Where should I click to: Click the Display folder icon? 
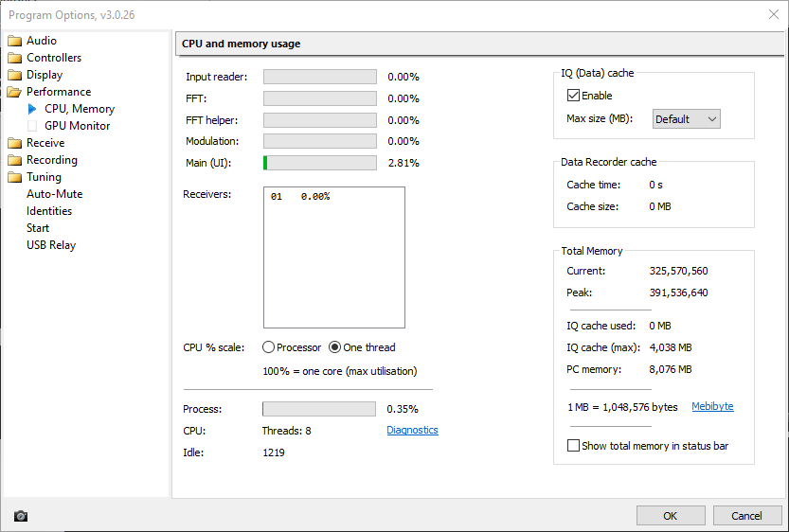pos(14,75)
